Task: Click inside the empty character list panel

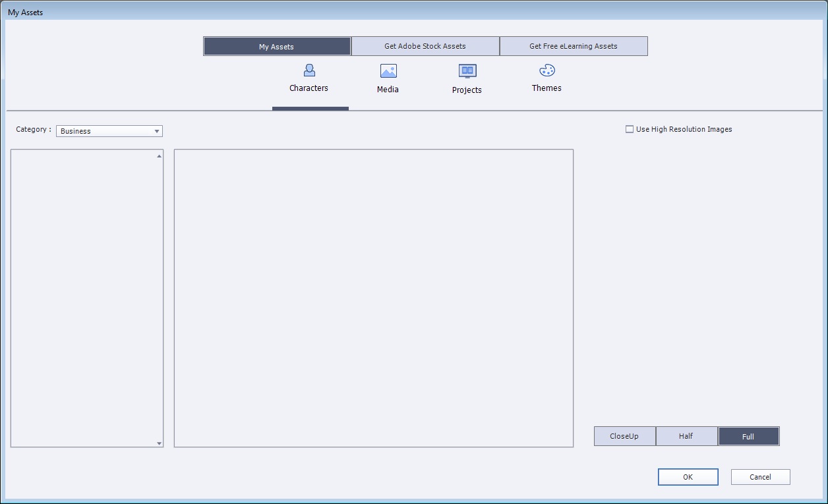Action: pyautogui.click(x=83, y=298)
